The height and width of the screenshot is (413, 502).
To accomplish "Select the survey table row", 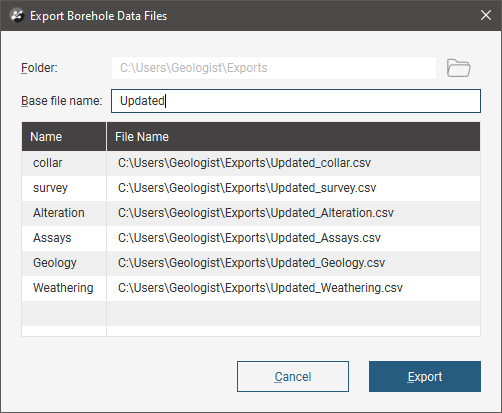I will [x=251, y=188].
